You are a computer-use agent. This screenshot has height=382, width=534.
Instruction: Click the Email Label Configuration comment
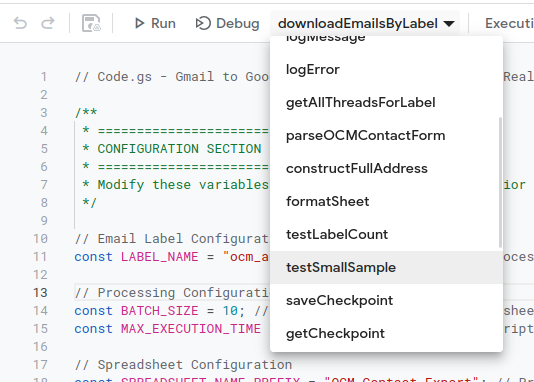(172, 239)
